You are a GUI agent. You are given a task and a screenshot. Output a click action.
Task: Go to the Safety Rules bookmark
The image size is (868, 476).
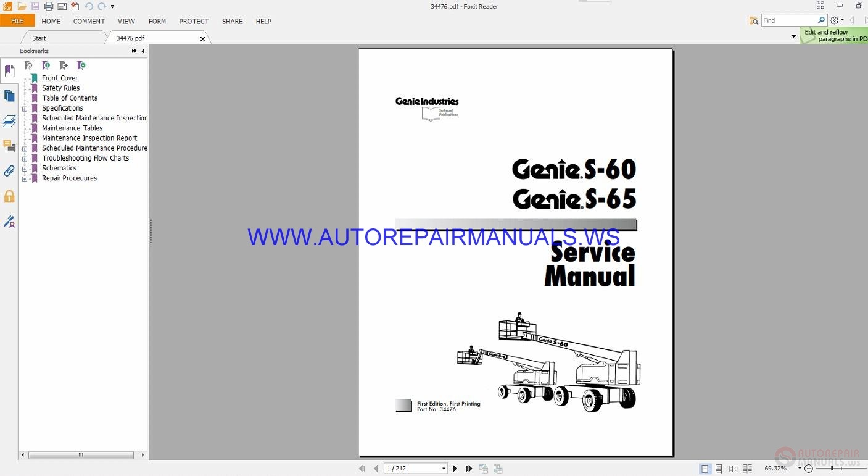[x=60, y=88]
